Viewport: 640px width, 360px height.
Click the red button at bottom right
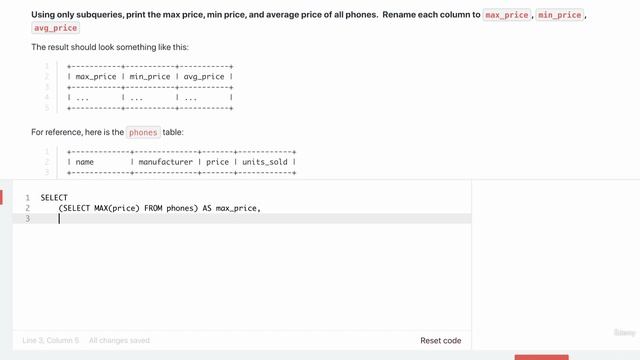tap(541, 358)
